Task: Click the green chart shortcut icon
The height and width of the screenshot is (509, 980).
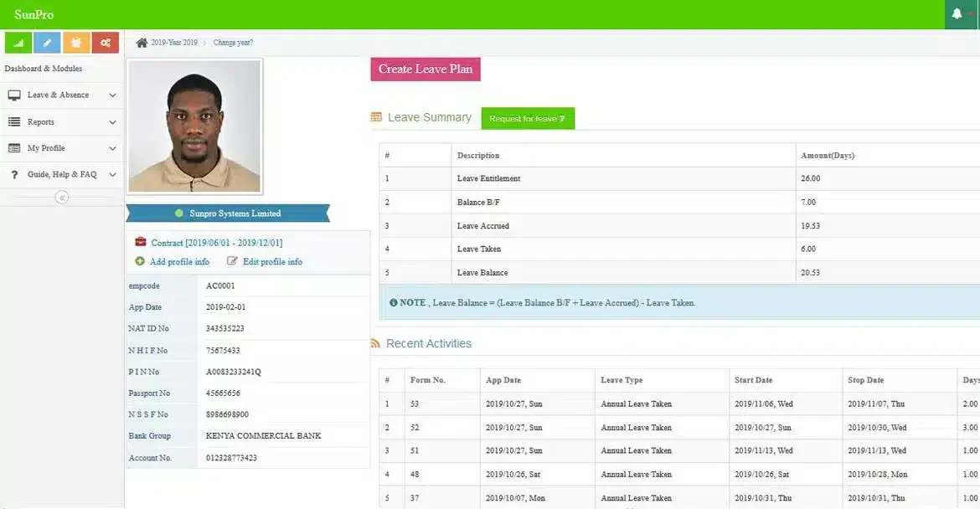Action: 18,43
